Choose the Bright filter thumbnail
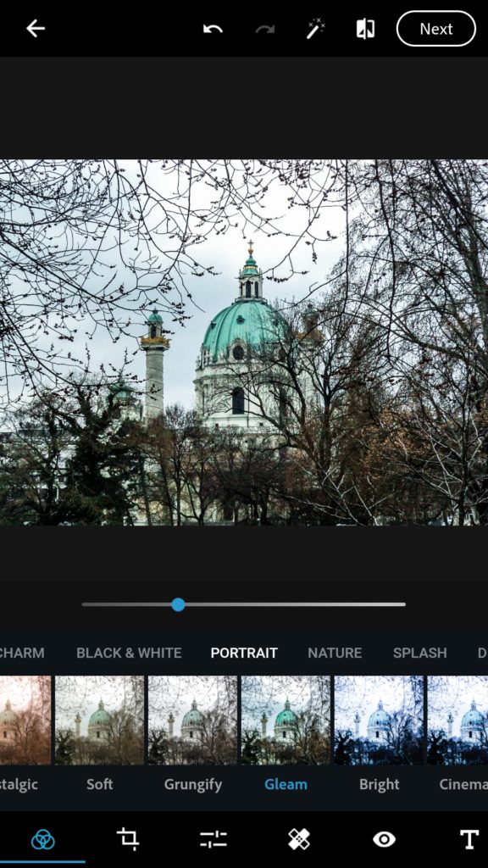Screen dimensions: 488x868 point(379,720)
